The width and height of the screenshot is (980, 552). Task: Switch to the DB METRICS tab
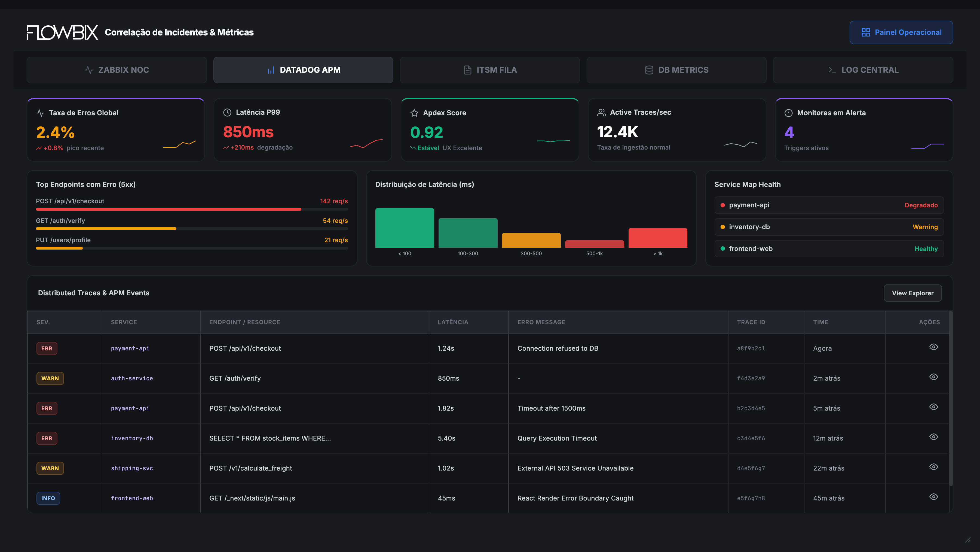click(x=676, y=70)
